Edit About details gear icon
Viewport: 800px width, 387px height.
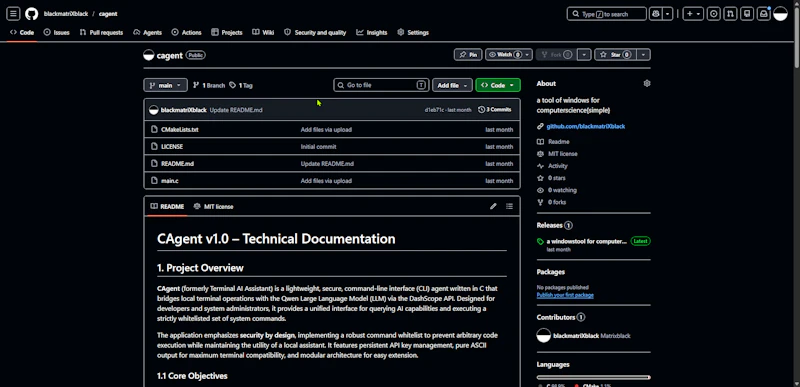[646, 83]
